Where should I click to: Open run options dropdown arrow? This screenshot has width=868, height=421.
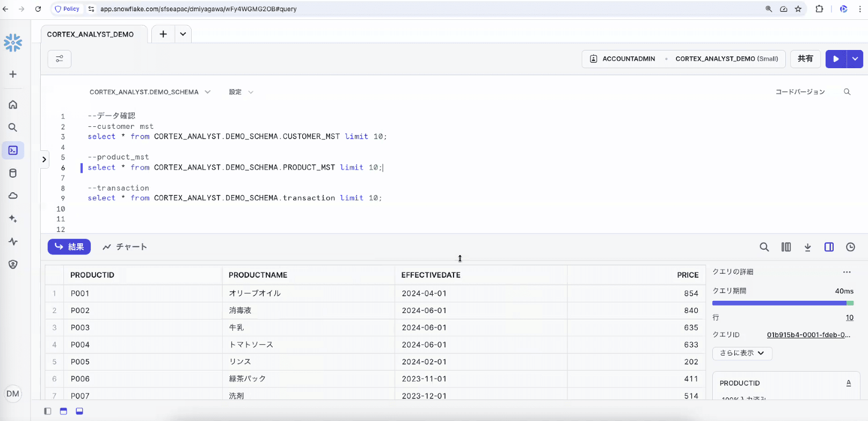[855, 59]
